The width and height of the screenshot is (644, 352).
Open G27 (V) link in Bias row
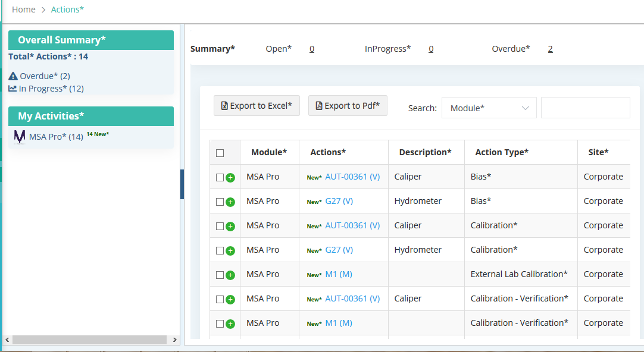click(x=339, y=201)
